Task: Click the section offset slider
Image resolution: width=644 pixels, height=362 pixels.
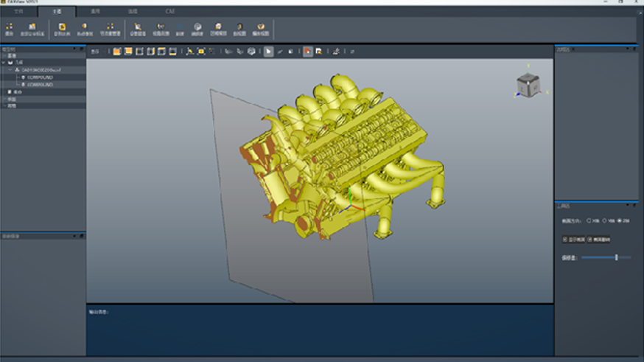Action: (616, 257)
